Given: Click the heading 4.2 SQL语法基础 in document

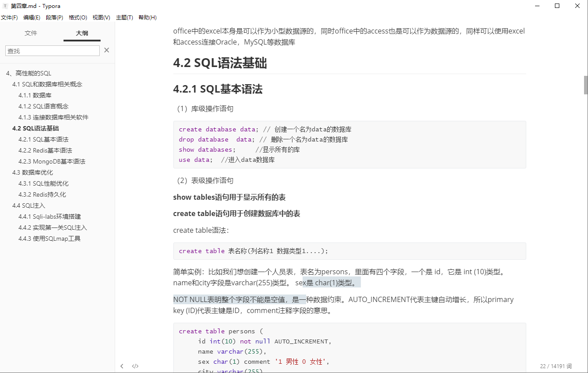Looking at the screenshot, I should click(220, 63).
